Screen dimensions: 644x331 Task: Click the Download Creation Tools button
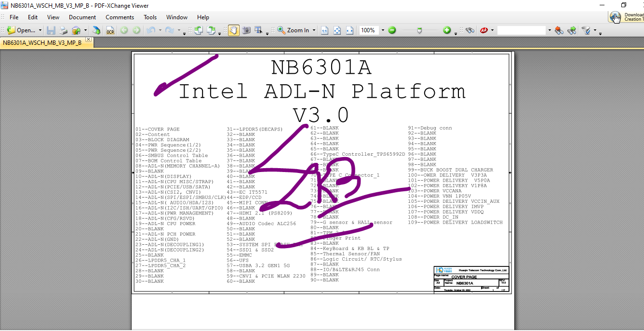point(626,17)
